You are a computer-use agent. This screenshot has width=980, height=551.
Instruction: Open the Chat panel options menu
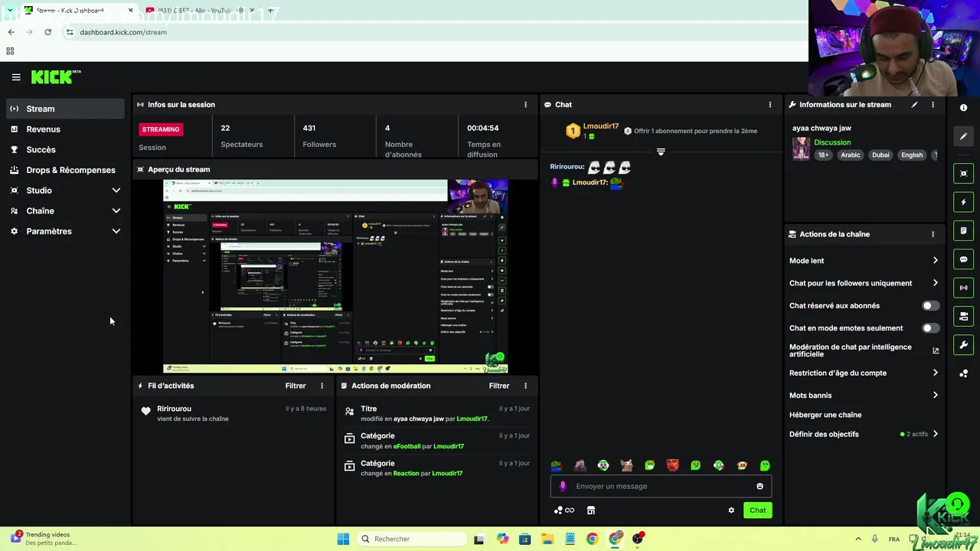770,105
